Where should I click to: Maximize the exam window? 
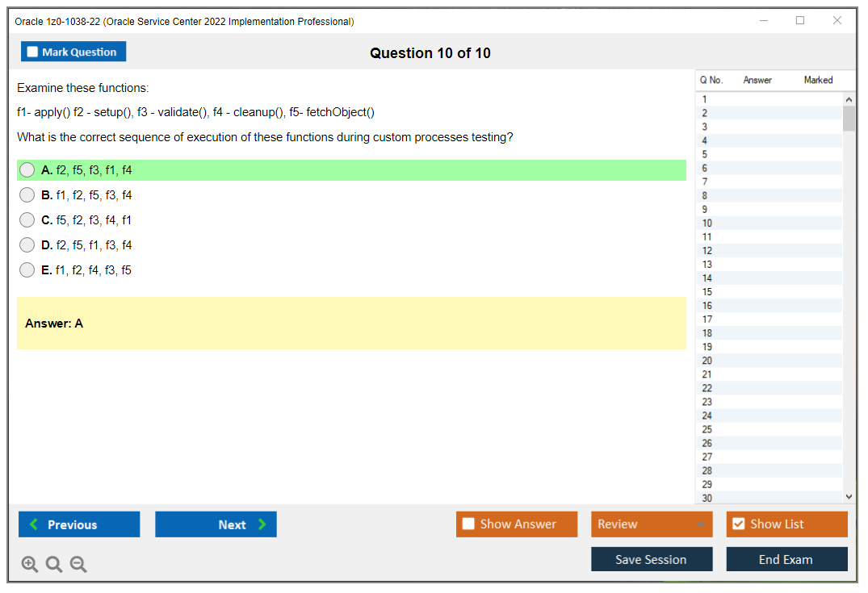coord(800,21)
